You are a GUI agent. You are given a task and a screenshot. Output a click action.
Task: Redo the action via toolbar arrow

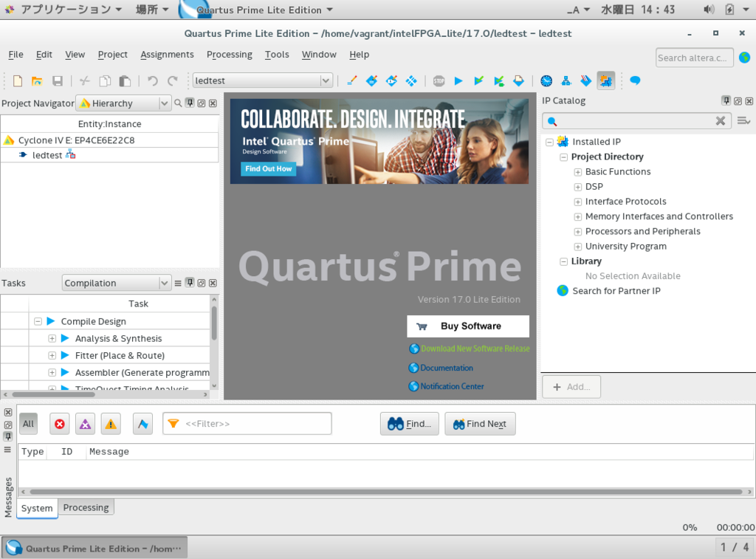click(x=173, y=80)
